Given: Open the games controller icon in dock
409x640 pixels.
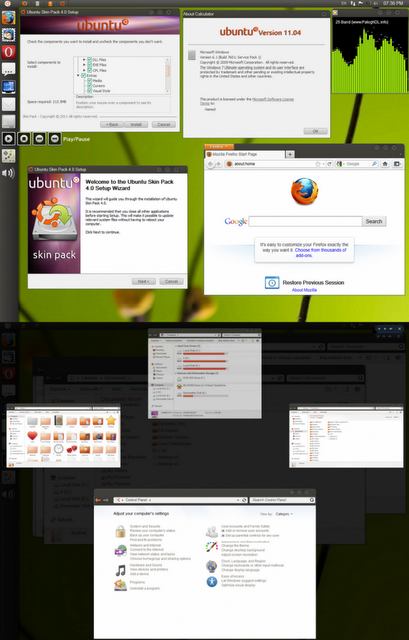Looking at the screenshot, I should tap(9, 156).
